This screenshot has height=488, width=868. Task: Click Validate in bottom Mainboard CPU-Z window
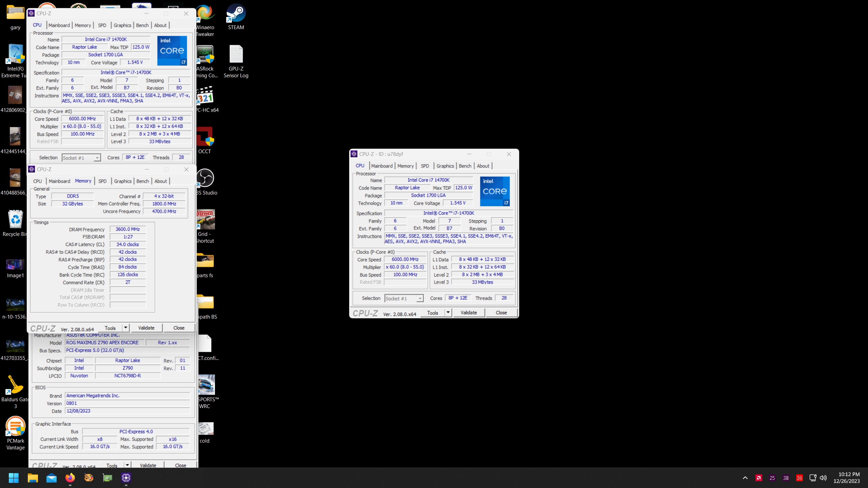(148, 465)
